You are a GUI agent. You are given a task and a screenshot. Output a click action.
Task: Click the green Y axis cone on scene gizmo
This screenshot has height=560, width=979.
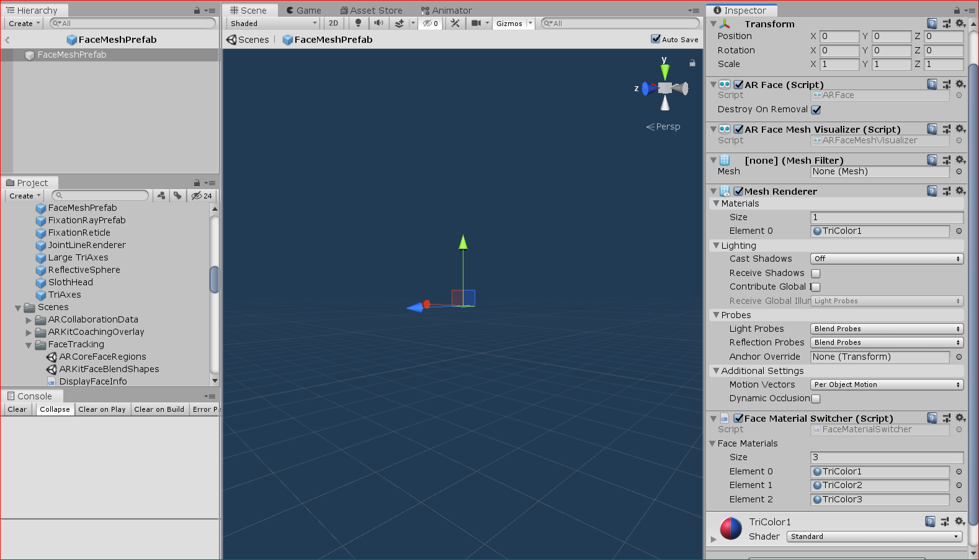[664, 71]
